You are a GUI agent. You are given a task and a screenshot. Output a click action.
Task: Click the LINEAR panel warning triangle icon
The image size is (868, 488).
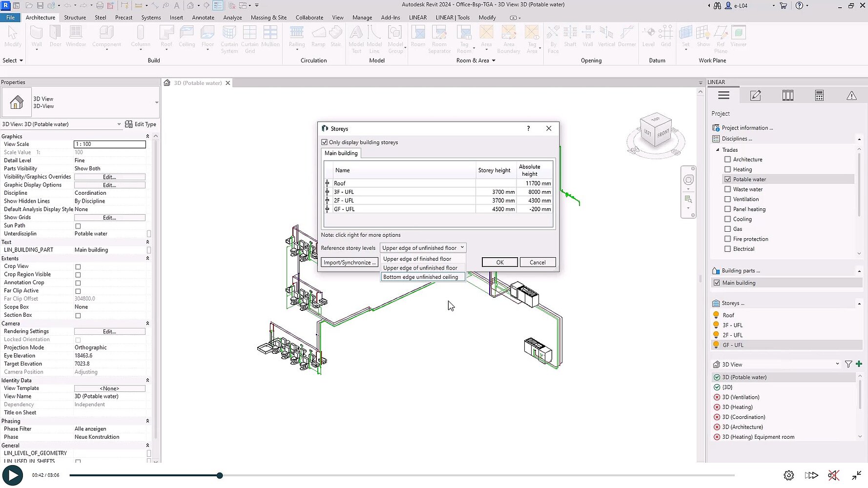click(x=851, y=96)
